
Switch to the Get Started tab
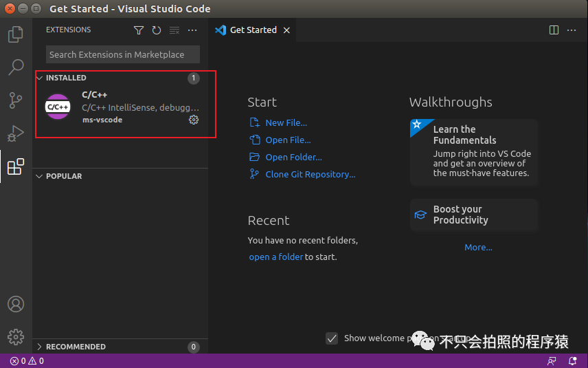(253, 30)
